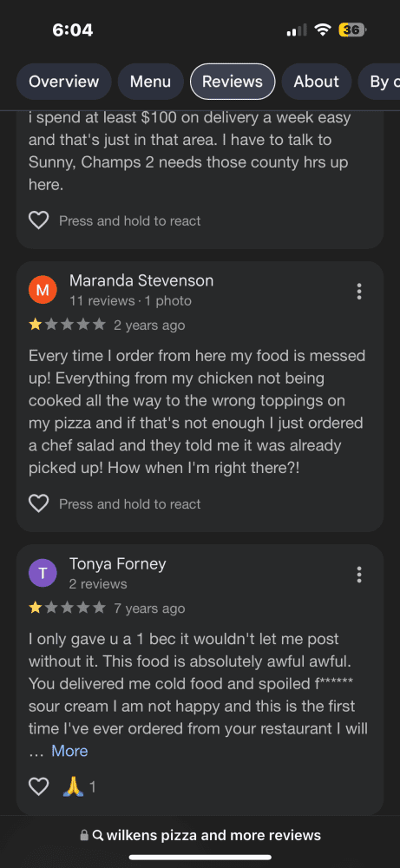Tap the heart icon below the Champs 2 review
The height and width of the screenshot is (868, 400).
point(39,220)
